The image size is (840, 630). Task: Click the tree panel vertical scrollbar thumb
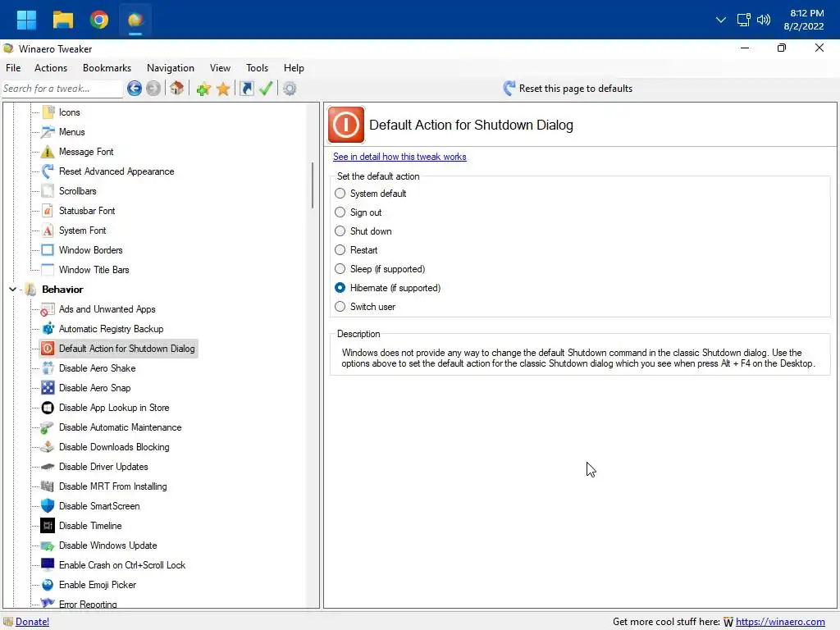313,185
